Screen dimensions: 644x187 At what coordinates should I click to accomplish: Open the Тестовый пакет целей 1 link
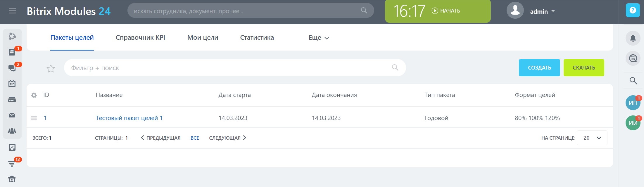point(129,118)
